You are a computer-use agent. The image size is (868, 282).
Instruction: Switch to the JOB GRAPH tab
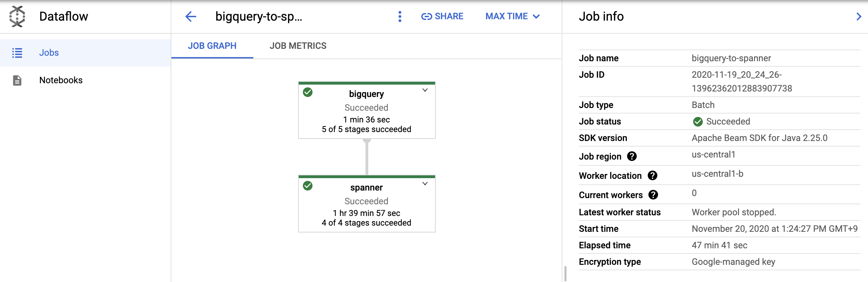pos(212,46)
